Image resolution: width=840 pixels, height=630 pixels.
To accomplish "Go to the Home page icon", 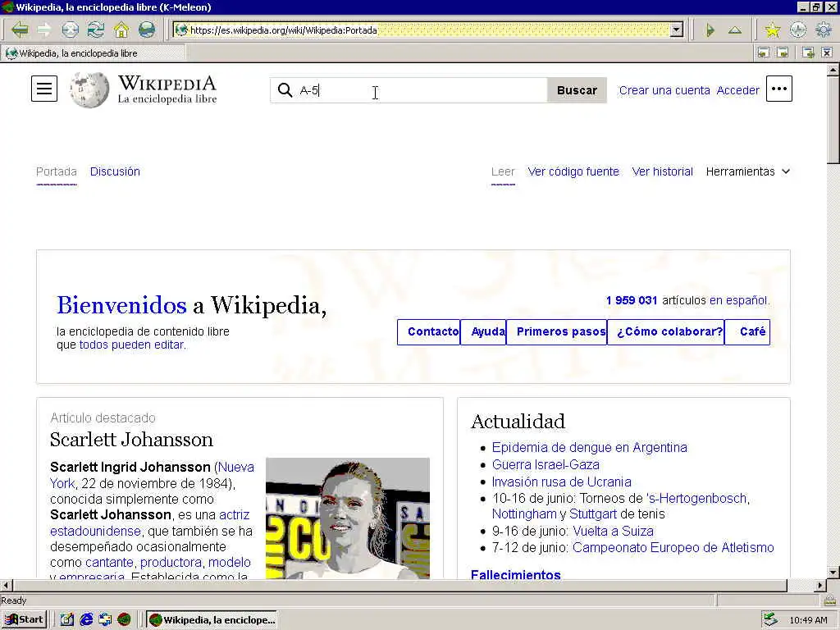I will pyautogui.click(x=121, y=30).
